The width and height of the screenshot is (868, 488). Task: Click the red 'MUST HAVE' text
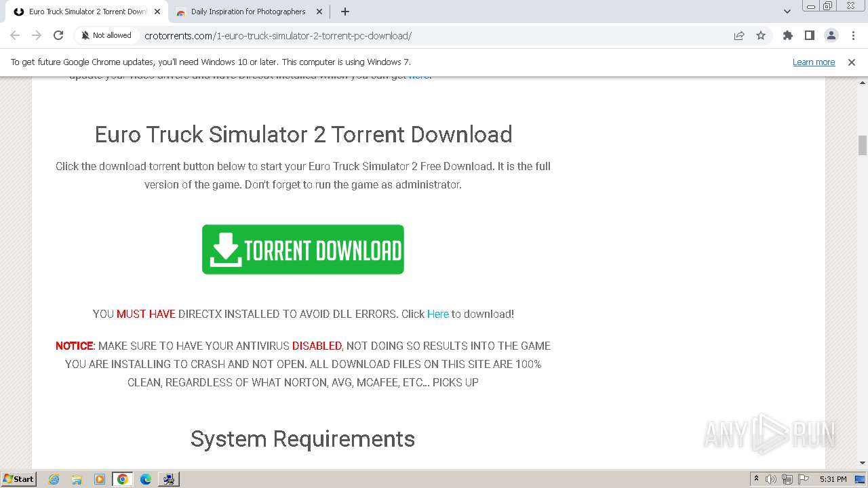146,314
